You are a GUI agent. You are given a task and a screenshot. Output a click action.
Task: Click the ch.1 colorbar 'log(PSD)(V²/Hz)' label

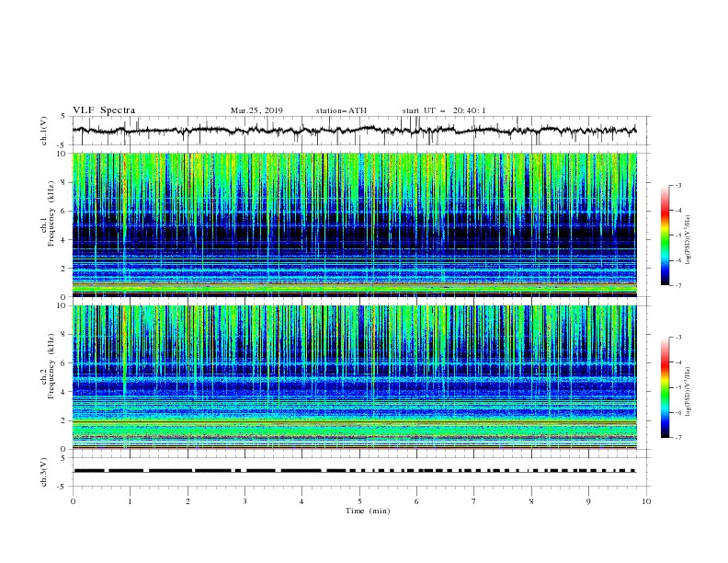pyautogui.click(x=688, y=240)
